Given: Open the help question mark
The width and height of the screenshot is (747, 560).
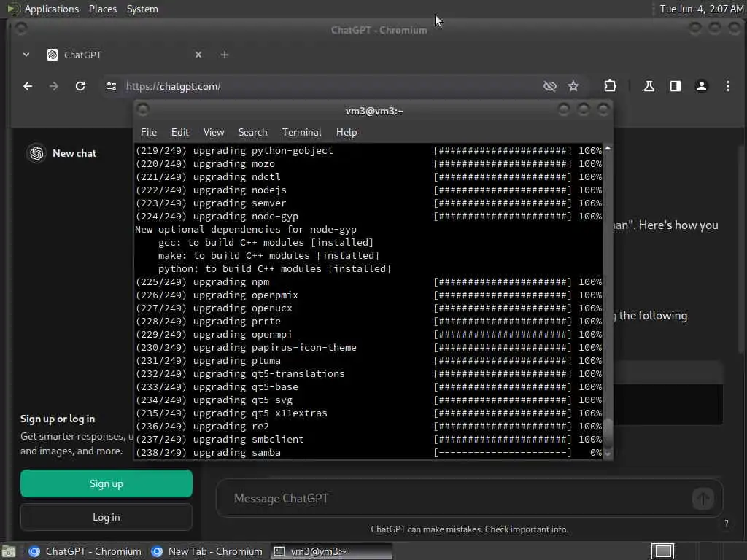Looking at the screenshot, I should click(x=726, y=524).
